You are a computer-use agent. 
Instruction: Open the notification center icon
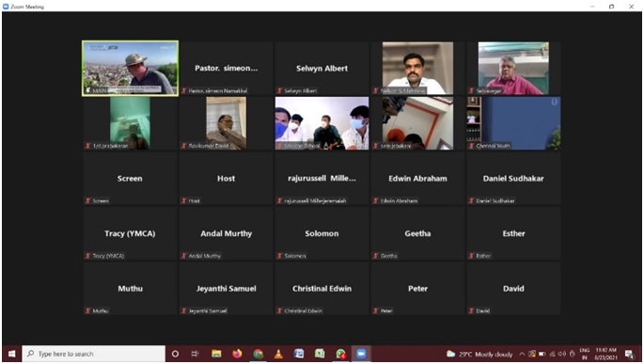click(629, 354)
